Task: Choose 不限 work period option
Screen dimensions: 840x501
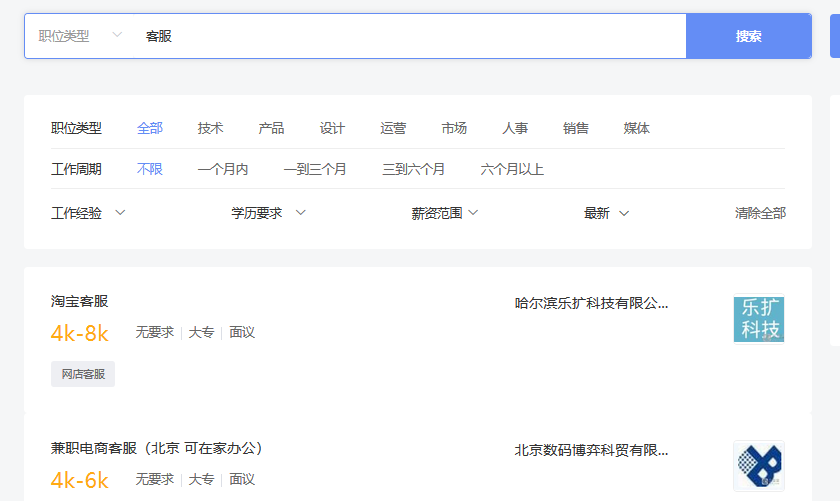Action: tap(149, 169)
